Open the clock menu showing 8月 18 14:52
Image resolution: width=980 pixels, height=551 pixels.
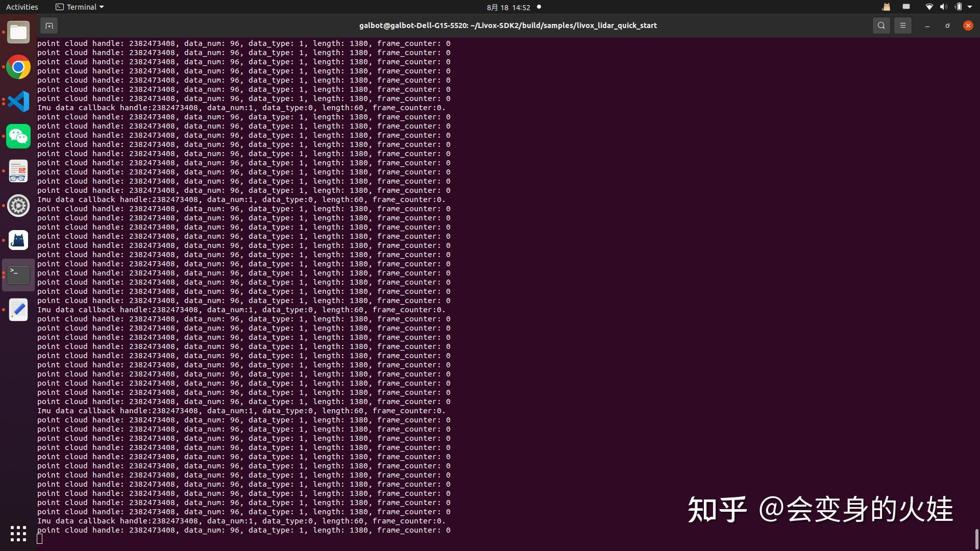point(508,7)
